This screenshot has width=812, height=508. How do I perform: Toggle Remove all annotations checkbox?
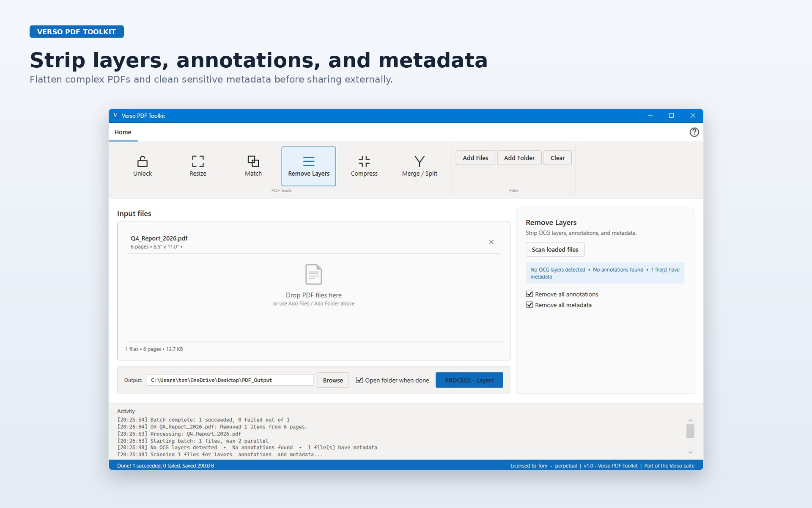(529, 294)
